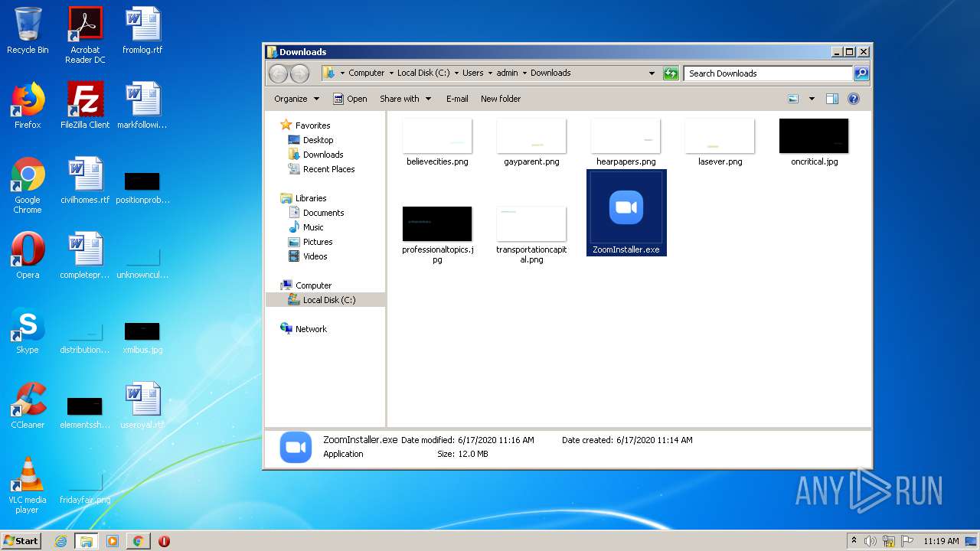Click the E-mail toolbar button

pyautogui.click(x=457, y=99)
